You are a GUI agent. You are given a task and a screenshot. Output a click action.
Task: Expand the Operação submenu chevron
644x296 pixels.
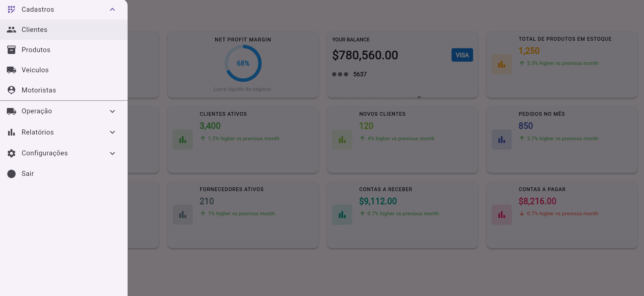pos(112,111)
